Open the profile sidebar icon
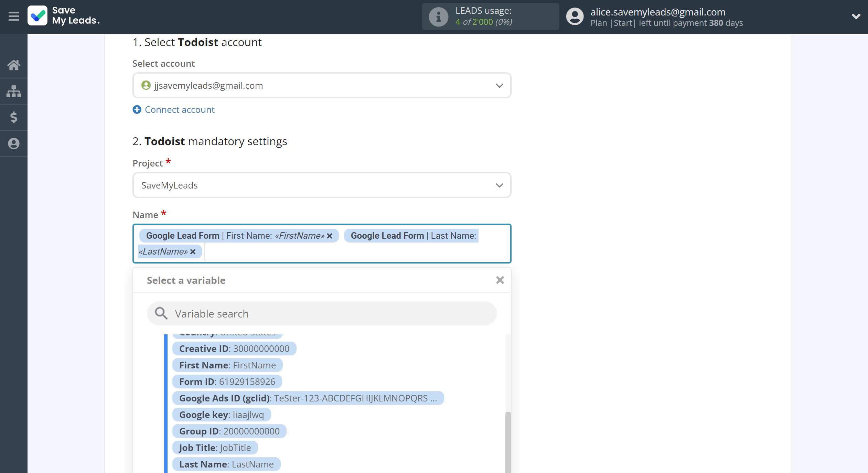 click(x=14, y=143)
